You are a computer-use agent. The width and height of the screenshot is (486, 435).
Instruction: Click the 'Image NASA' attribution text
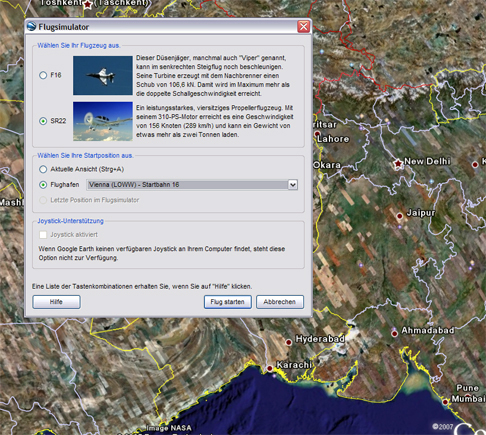point(168,428)
